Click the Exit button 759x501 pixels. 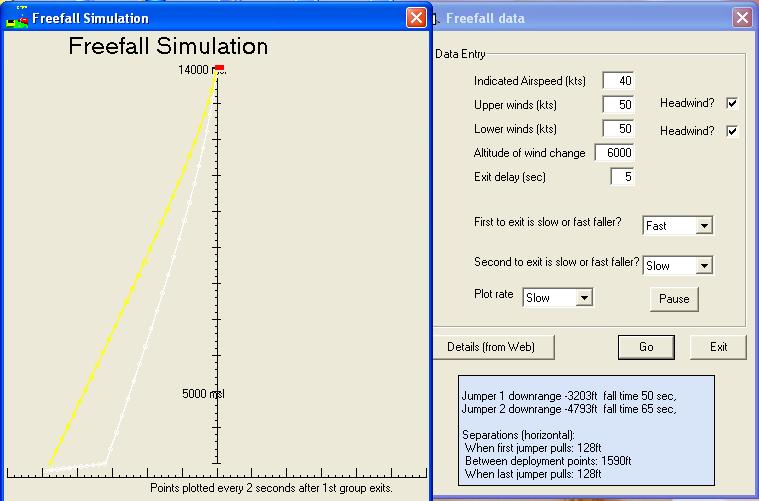tap(718, 347)
